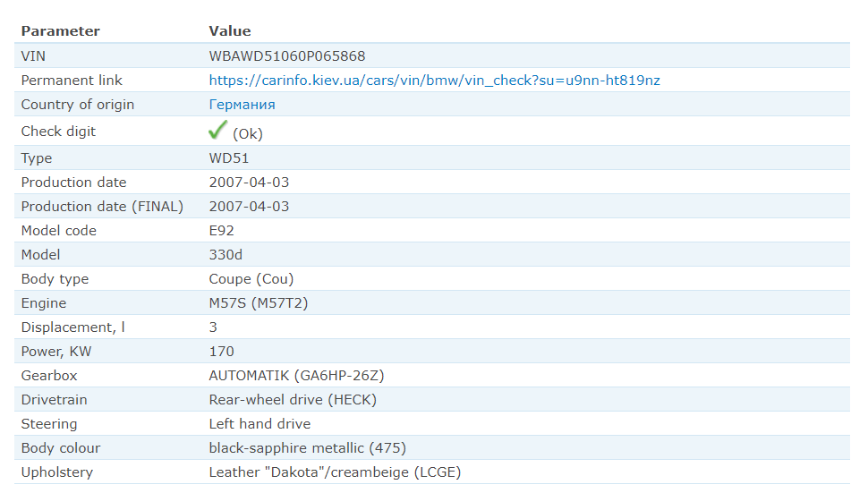Select the Coupe (Cou) body type text
The height and width of the screenshot is (493, 868).
[x=251, y=279]
